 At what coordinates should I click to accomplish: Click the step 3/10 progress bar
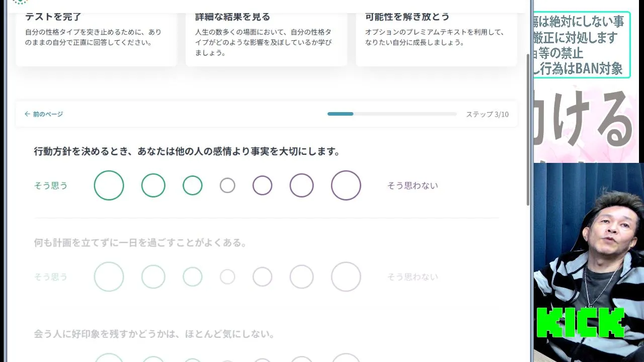pos(391,114)
